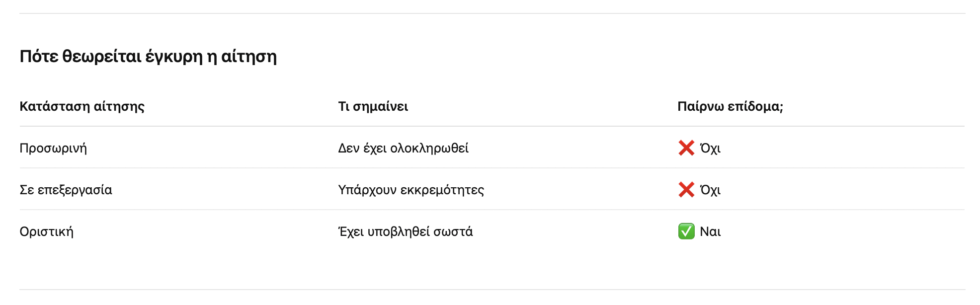This screenshot has height=305, width=980.
Task: Click the text Υπάρχουν εκκρεμότητες
Action: pyautogui.click(x=411, y=190)
